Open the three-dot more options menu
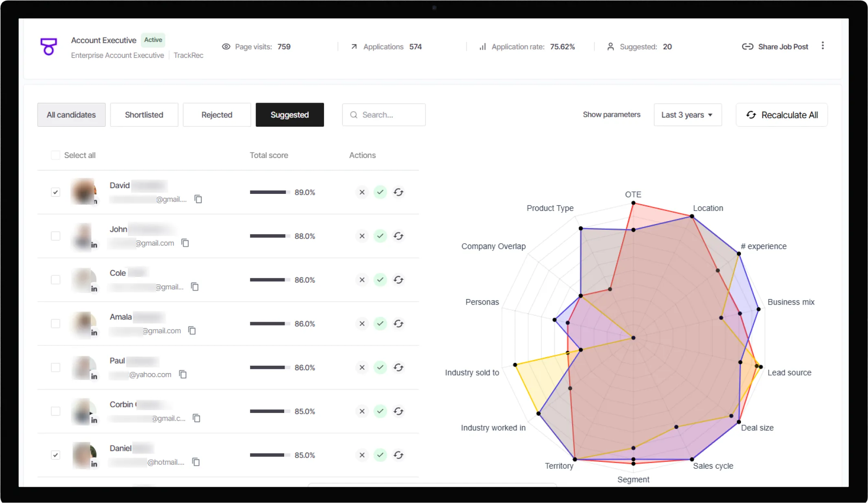 click(x=822, y=46)
